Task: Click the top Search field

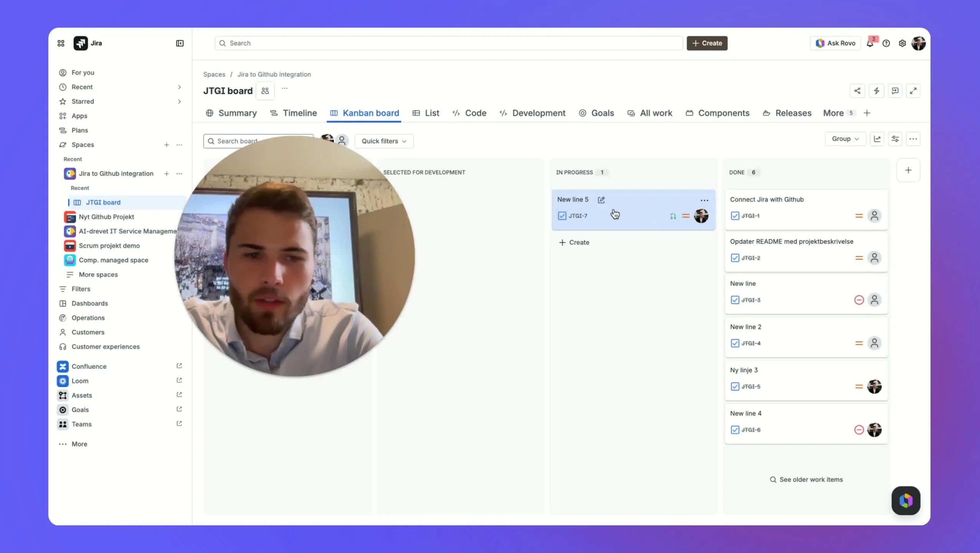Action: click(x=449, y=43)
